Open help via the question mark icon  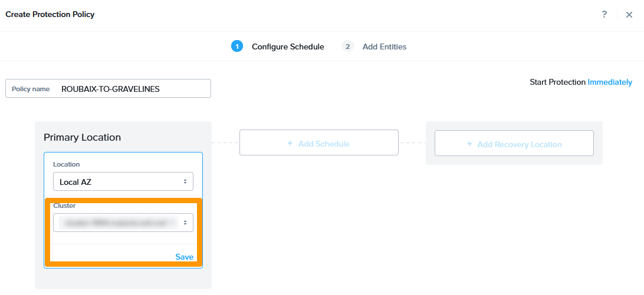pos(604,15)
